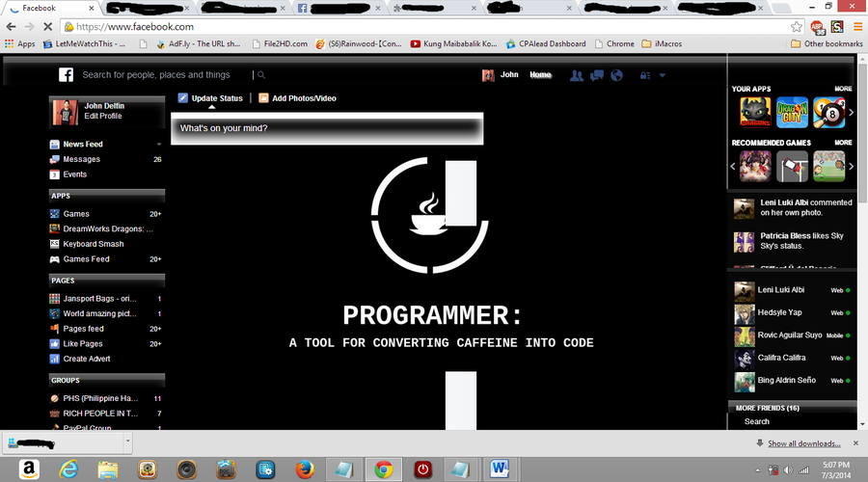The width and height of the screenshot is (868, 482).
Task: Select the Add Photos/Video tab
Action: (x=297, y=98)
